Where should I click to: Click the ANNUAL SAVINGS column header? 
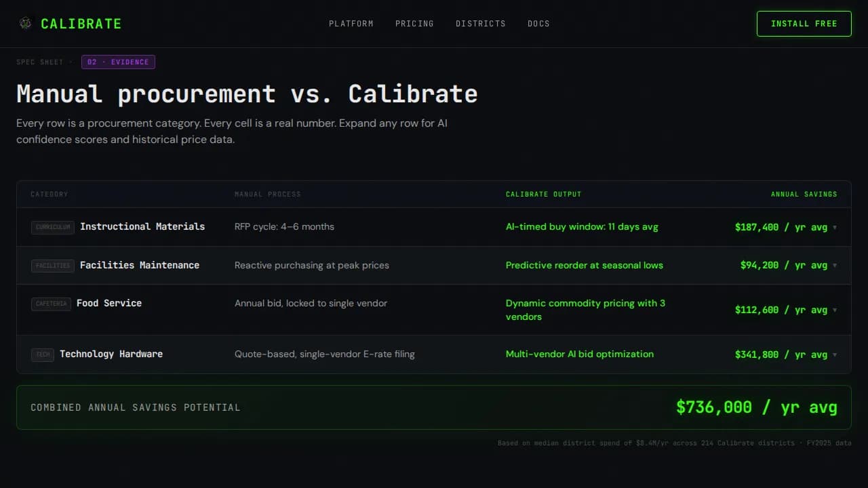[x=804, y=195]
